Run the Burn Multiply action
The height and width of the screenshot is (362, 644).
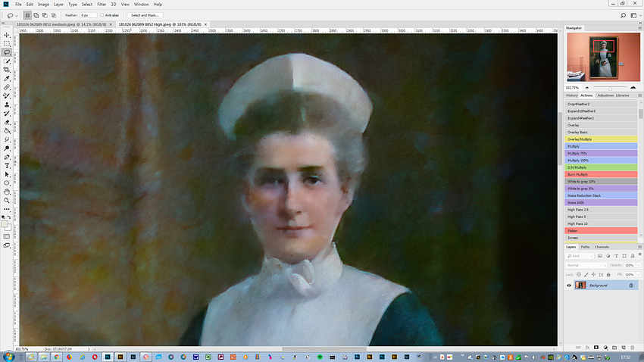tap(601, 174)
